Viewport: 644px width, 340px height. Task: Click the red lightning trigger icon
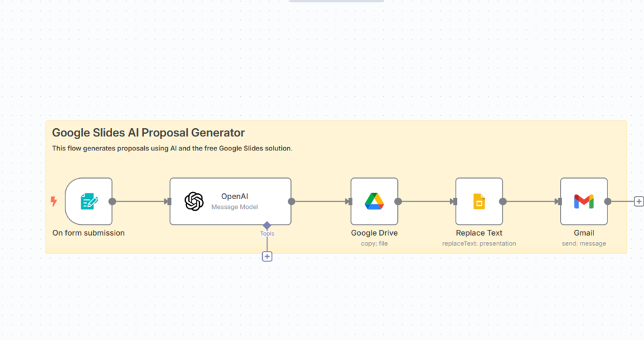[54, 201]
